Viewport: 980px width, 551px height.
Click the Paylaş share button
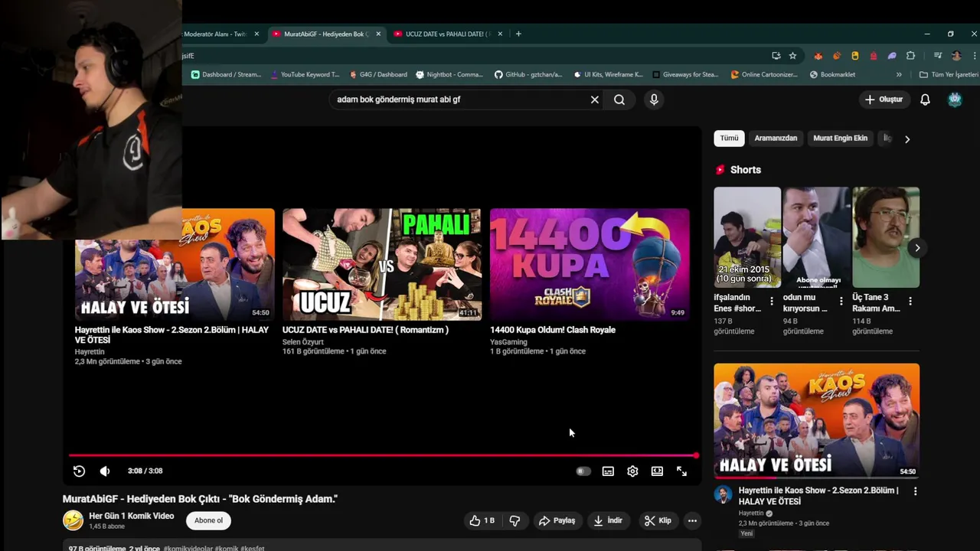(x=557, y=520)
